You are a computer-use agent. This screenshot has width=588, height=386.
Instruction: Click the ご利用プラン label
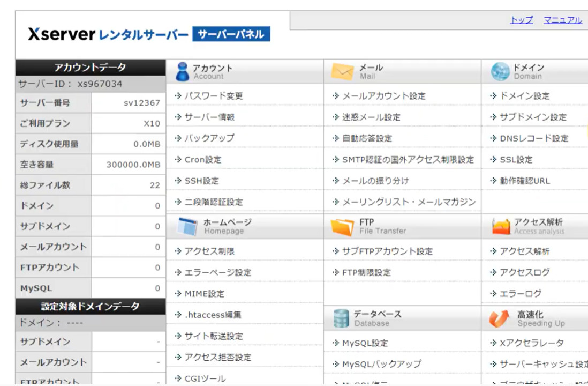[x=45, y=123]
